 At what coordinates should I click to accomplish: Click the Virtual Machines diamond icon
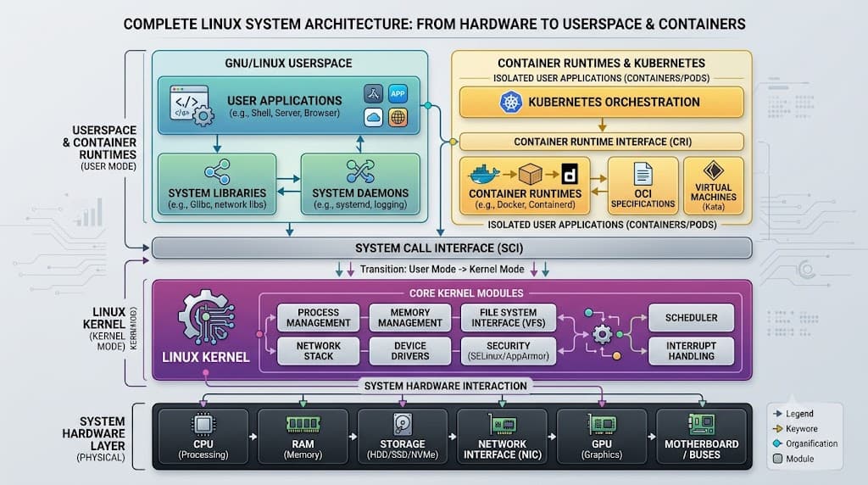[x=713, y=170]
